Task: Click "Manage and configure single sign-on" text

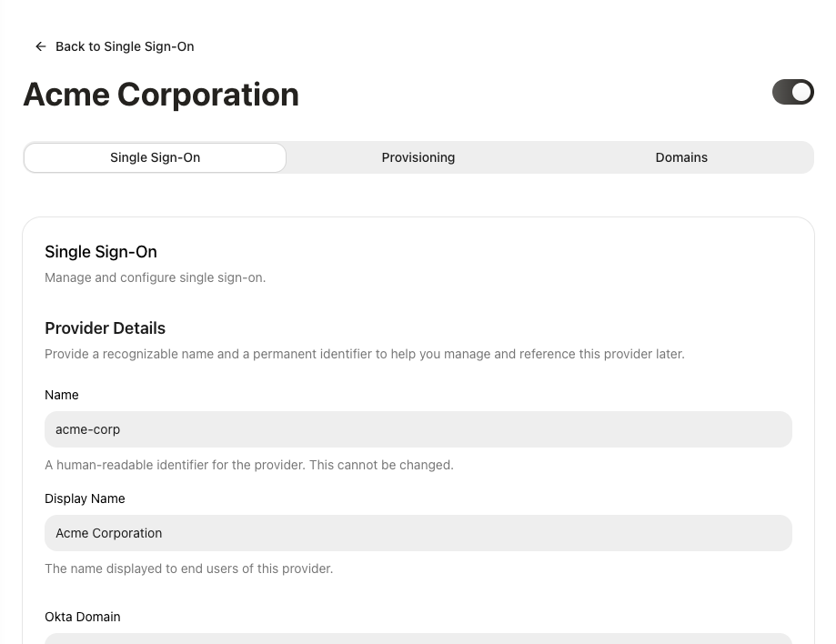Action: coord(155,277)
